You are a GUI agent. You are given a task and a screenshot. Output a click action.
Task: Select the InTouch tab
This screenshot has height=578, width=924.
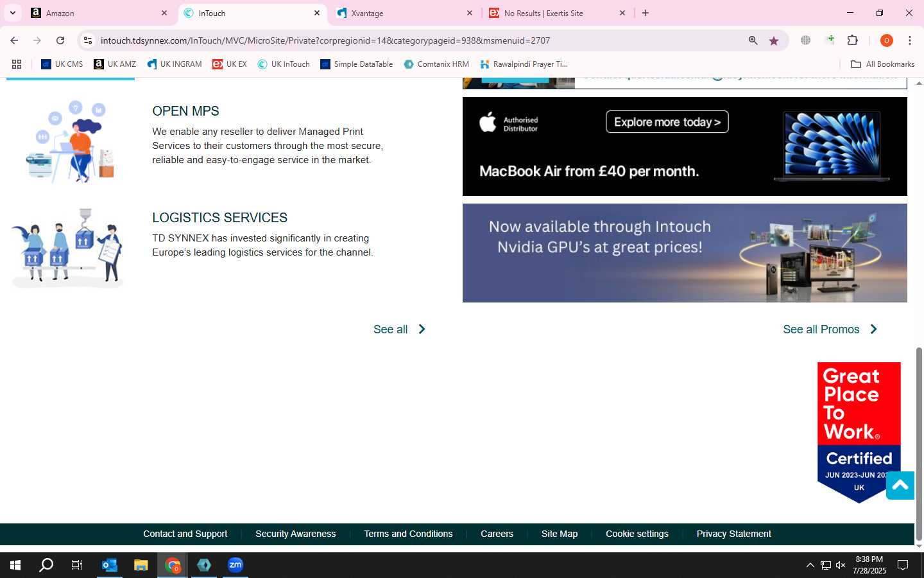pyautogui.click(x=252, y=13)
